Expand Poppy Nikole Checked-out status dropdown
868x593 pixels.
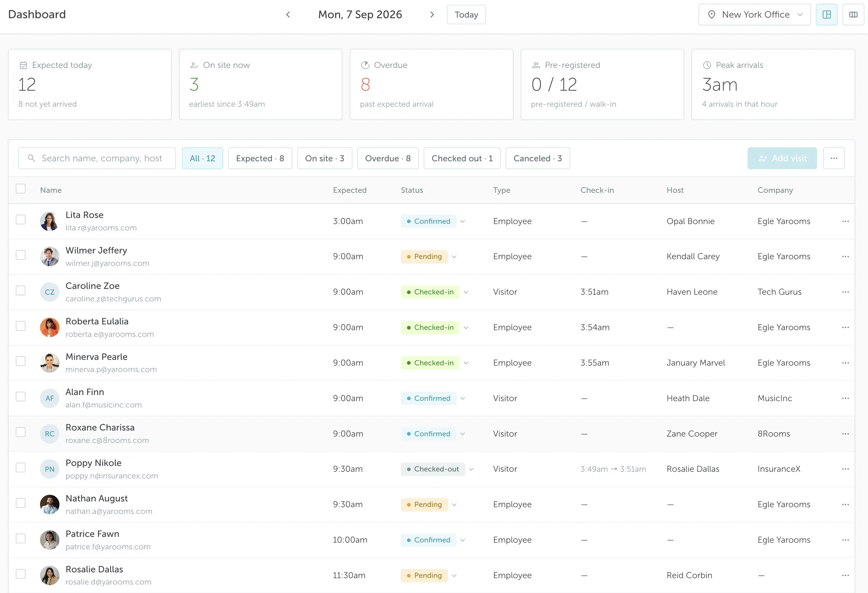[x=471, y=469]
